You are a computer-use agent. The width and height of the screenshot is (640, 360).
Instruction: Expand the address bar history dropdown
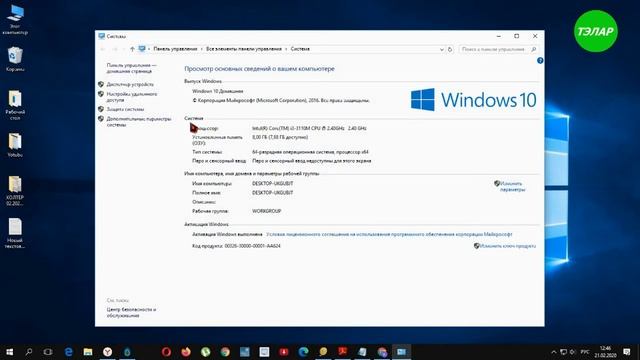(442, 49)
